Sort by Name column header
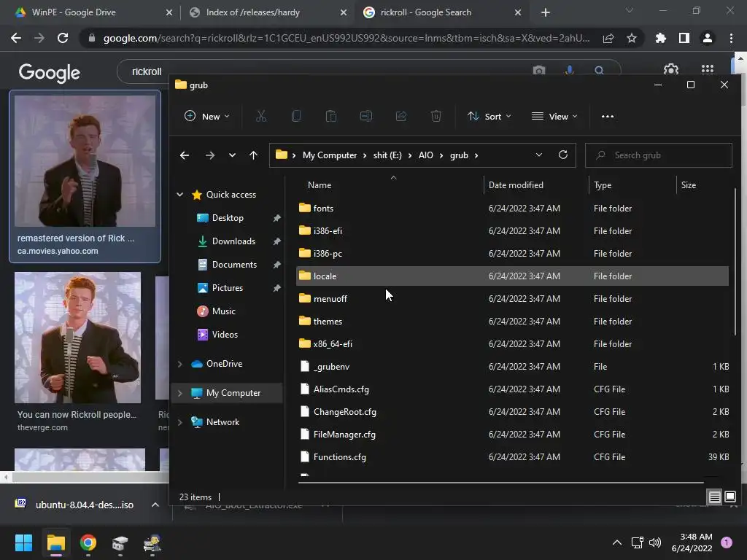This screenshot has width=747, height=560. pos(320,185)
